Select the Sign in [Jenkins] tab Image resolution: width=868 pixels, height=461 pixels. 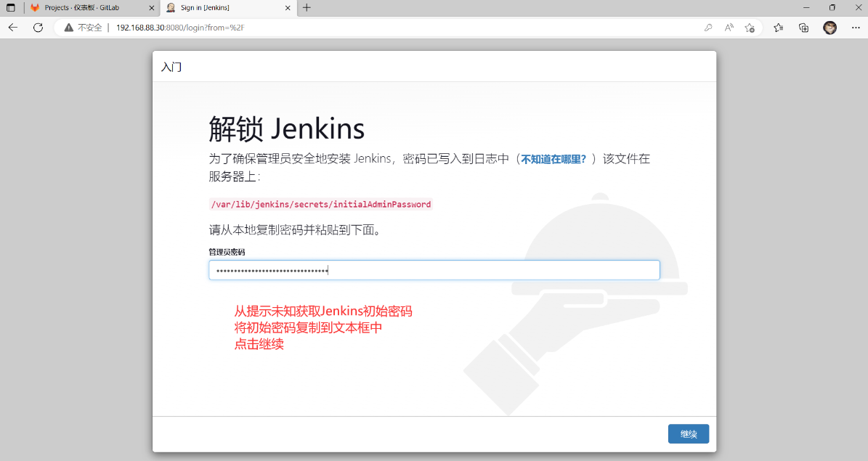pos(228,8)
